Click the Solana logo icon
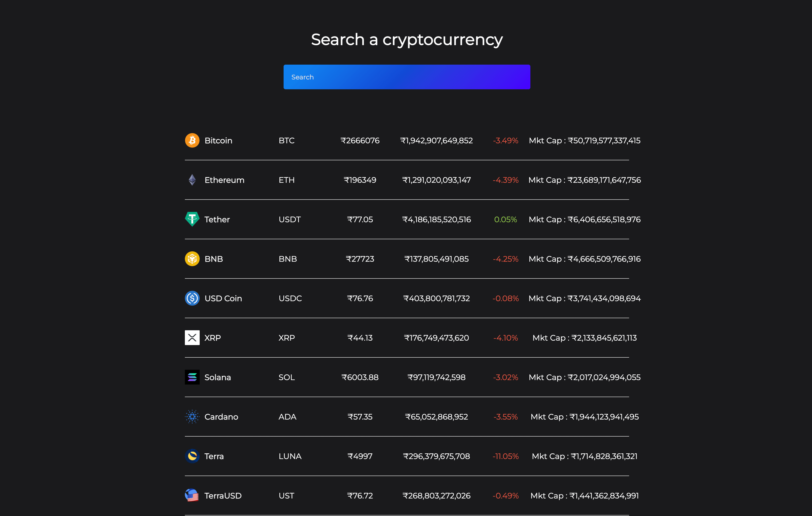 click(192, 377)
